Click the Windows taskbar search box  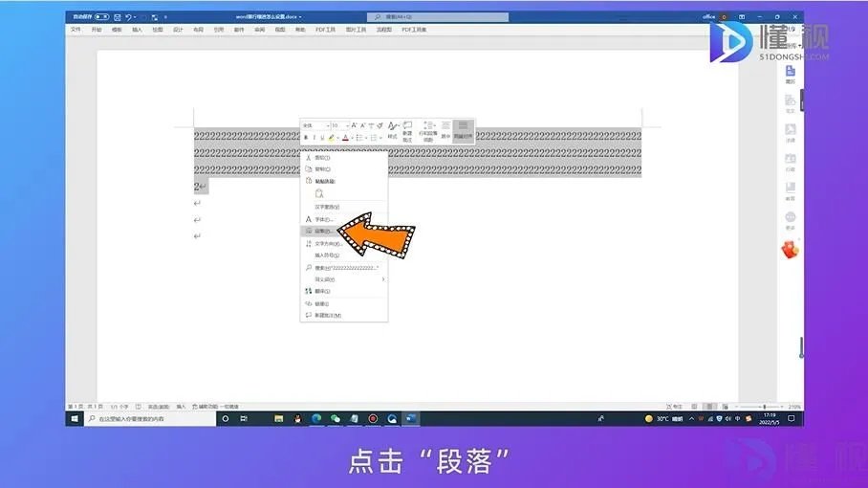(x=149, y=419)
